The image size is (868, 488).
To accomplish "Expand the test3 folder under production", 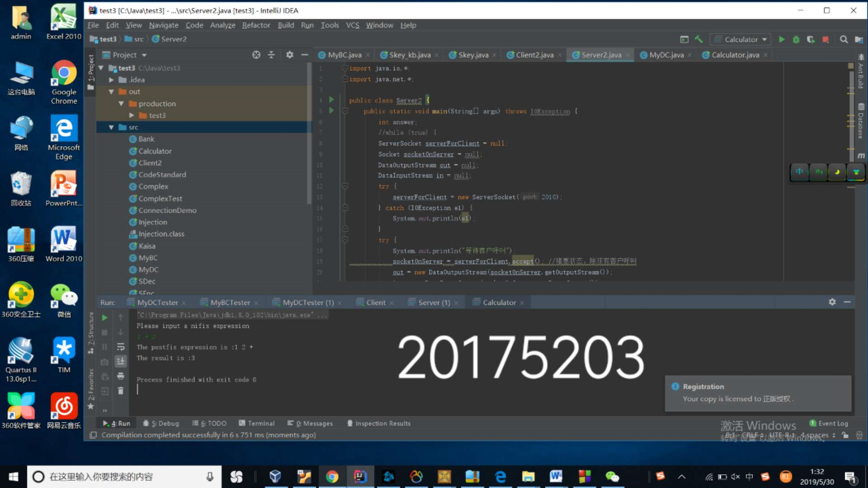I will point(131,115).
